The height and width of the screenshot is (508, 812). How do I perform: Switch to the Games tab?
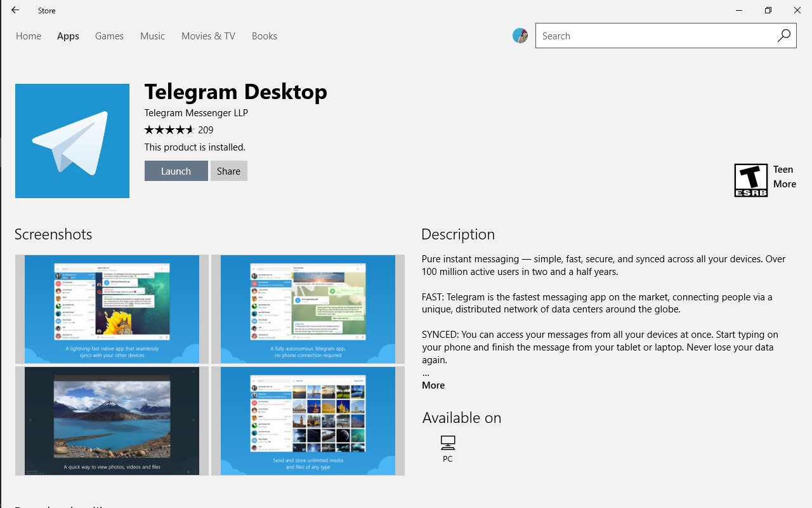click(109, 36)
